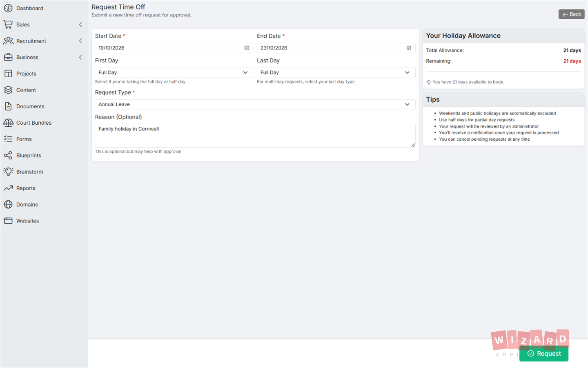Select the 'Request Time Off' page title
Screen dimensions: 588x368
118,7
